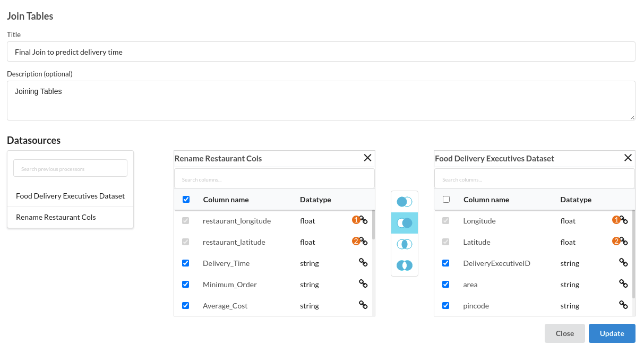Click the Average_Cost column name
644x361 pixels.
[225, 306]
